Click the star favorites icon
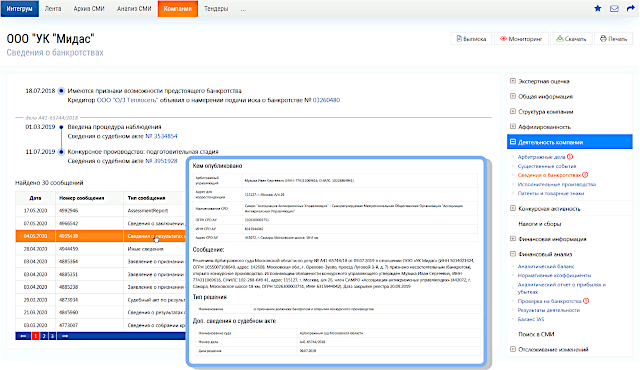 click(x=598, y=8)
